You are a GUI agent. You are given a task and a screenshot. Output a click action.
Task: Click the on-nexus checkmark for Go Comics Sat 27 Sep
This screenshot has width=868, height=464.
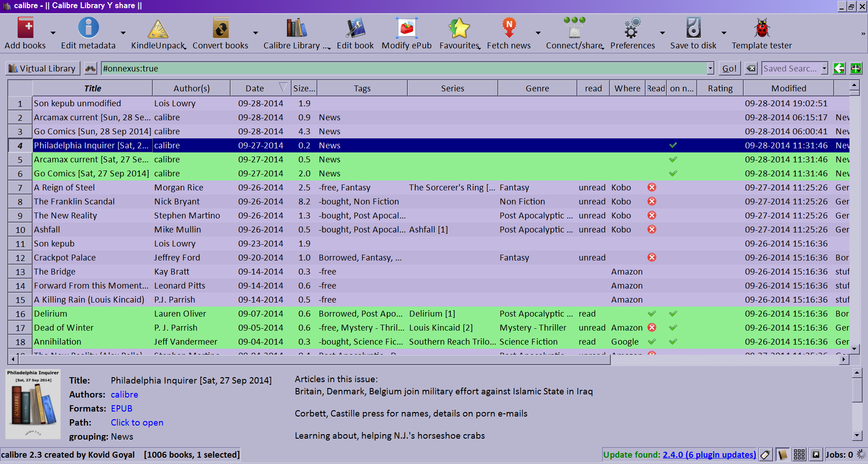[673, 173]
